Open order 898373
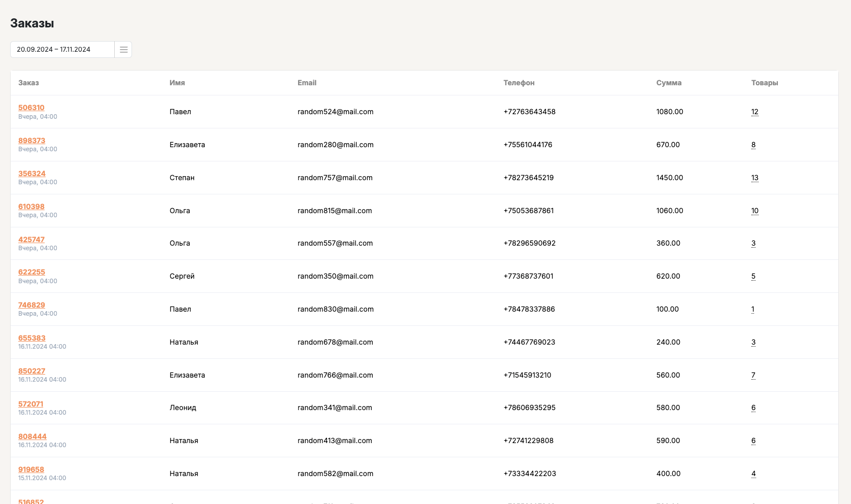Screen dimensions: 851x504 [31, 141]
